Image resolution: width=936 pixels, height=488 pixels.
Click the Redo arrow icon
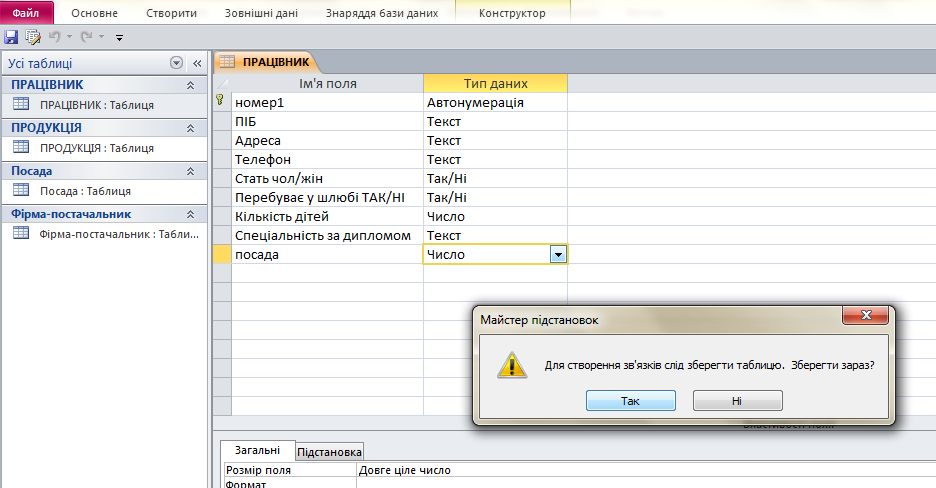[87, 37]
